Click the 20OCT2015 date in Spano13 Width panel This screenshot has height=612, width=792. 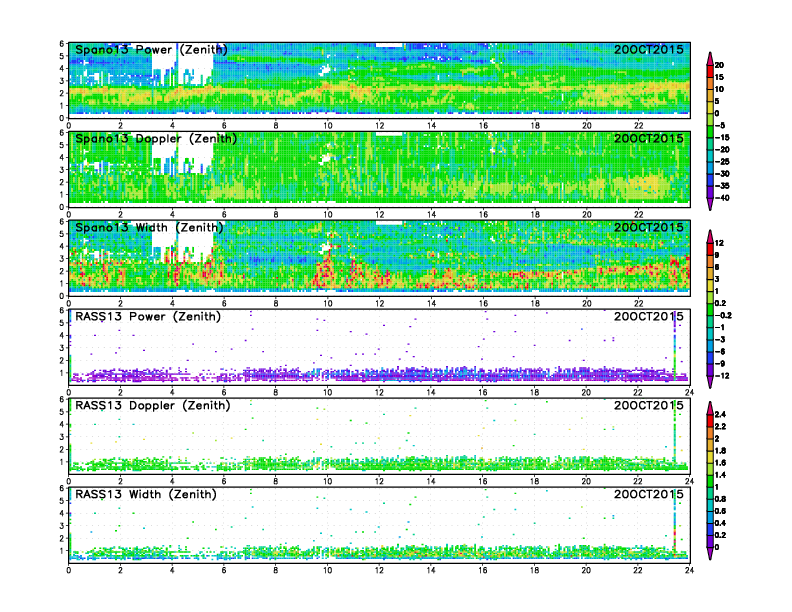pyautogui.click(x=649, y=227)
